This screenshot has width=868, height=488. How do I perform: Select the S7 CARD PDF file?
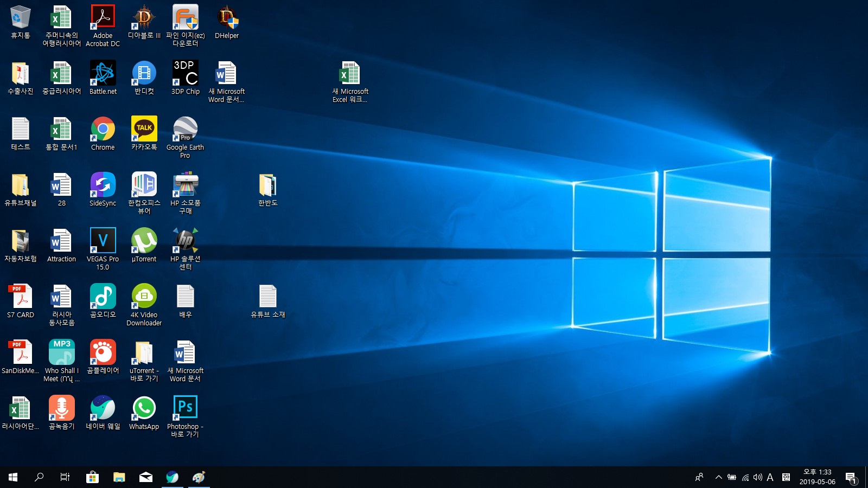tap(21, 301)
